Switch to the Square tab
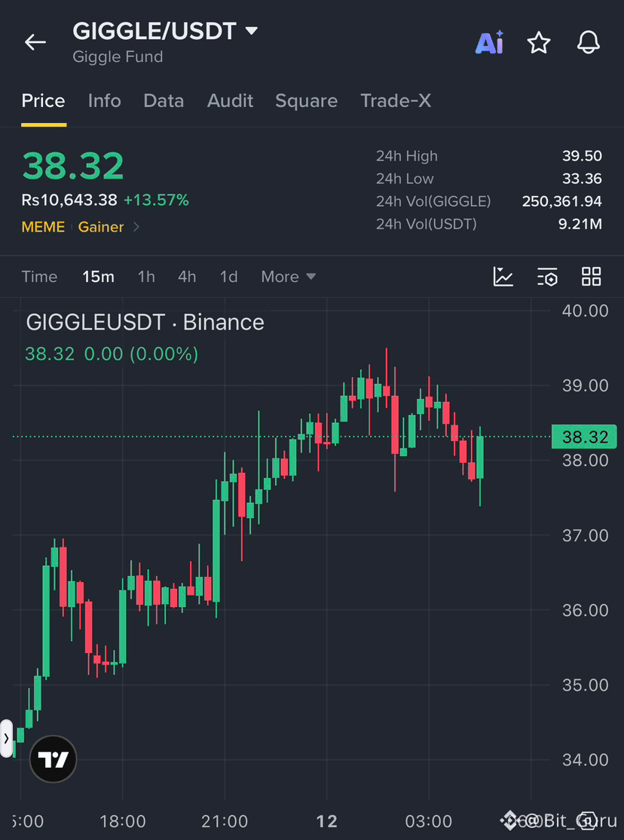The image size is (624, 840). [x=307, y=101]
